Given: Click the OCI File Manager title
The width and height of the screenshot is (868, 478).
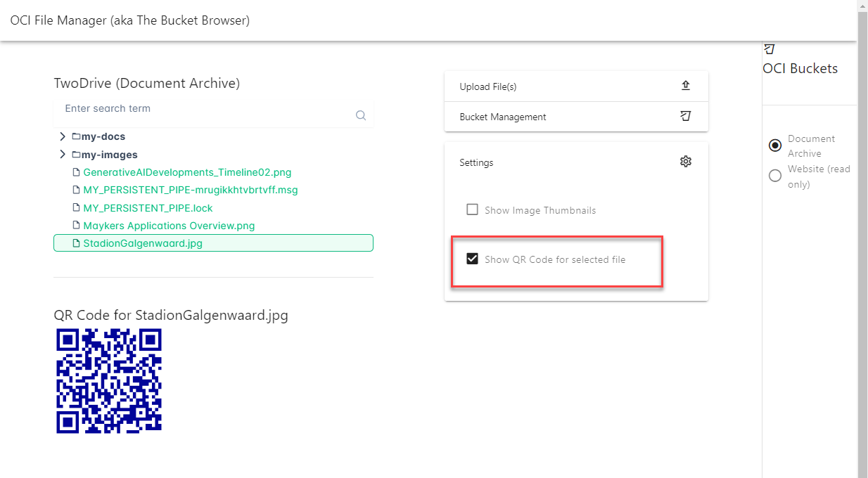Looking at the screenshot, I should pyautogui.click(x=130, y=20).
